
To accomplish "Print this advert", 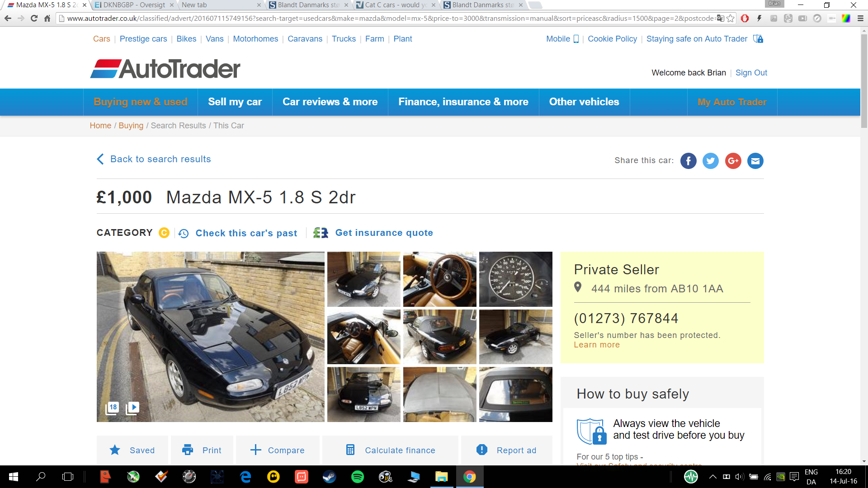I will [202, 450].
